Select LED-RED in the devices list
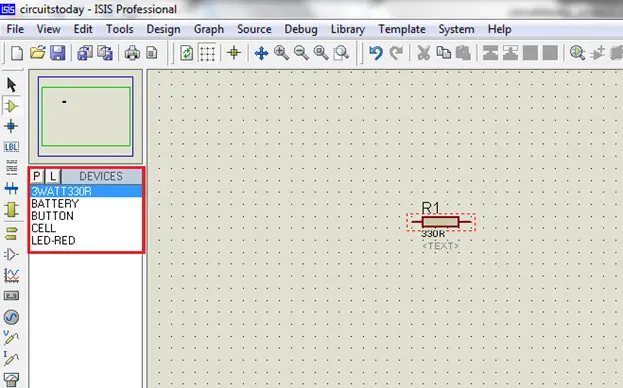 pyautogui.click(x=86, y=240)
